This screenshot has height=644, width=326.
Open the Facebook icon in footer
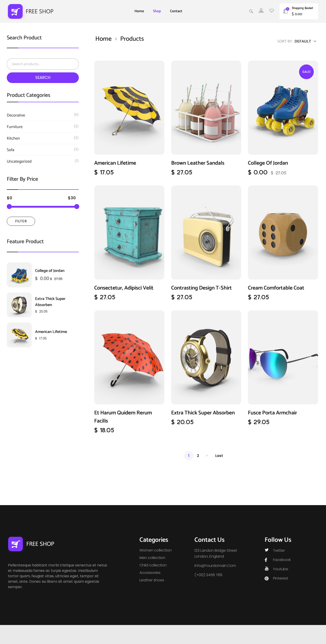(x=266, y=560)
